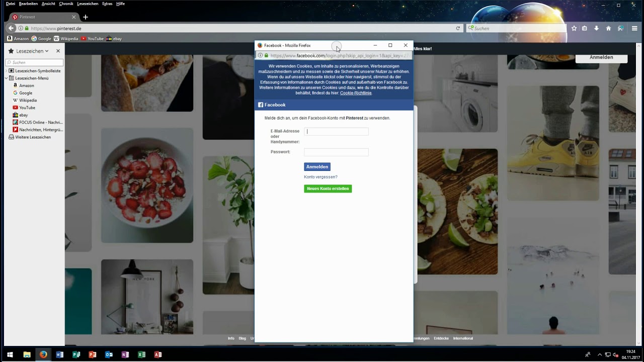
Task: Open the Lesezeichen menu in menu bar
Action: (88, 4)
